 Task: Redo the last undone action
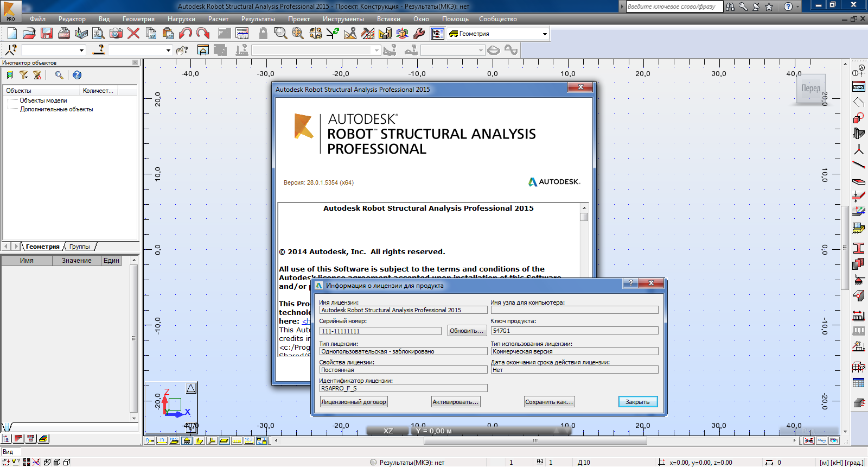(x=203, y=34)
